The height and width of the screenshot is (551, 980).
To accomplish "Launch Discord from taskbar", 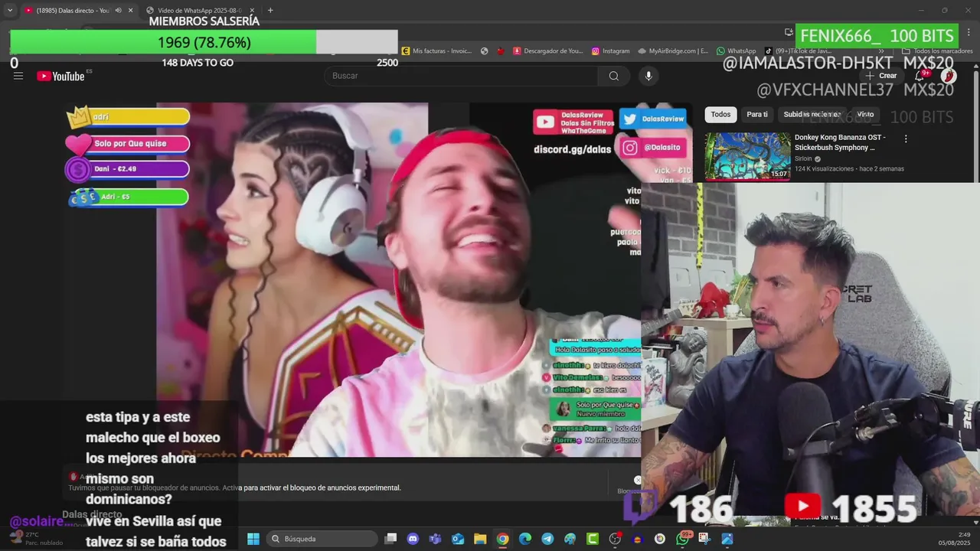I will [x=413, y=539].
